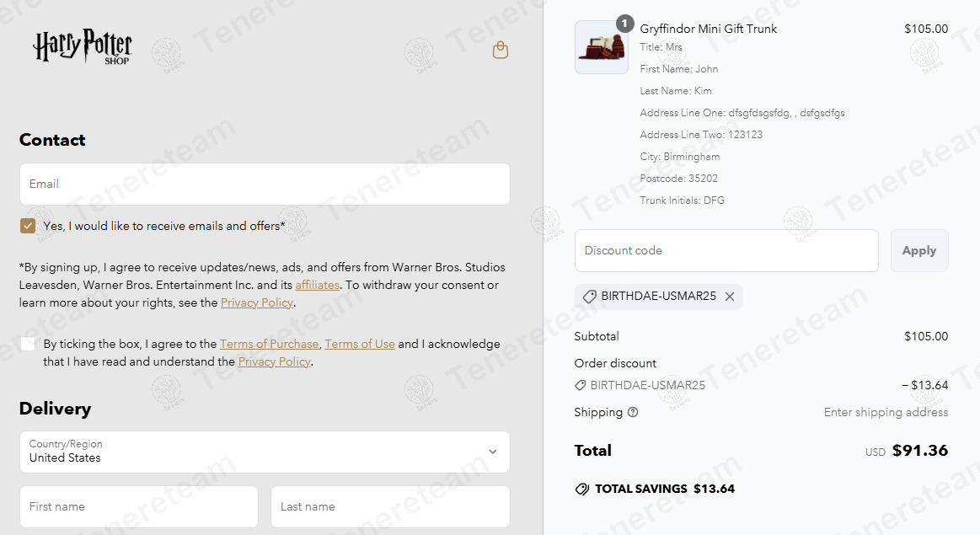Open the Country/Region dropdown
Screen dimensions: 980x535
coord(265,452)
